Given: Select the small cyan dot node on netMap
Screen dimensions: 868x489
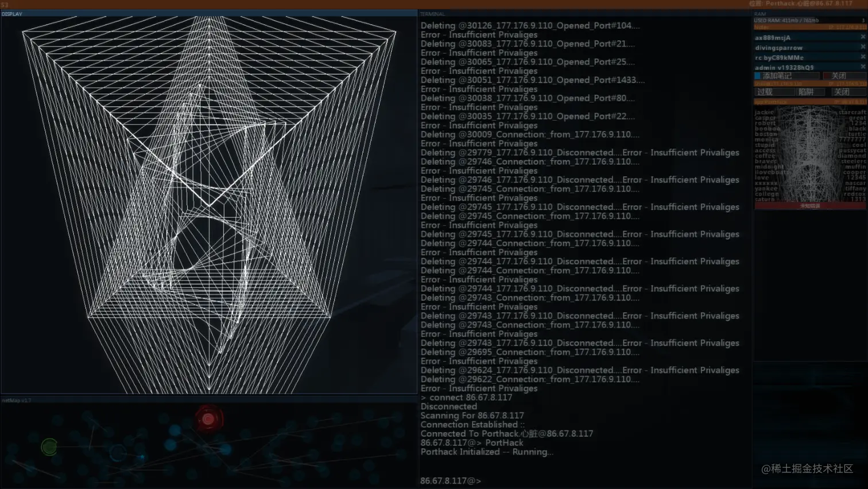Looking at the screenshot, I should click(x=142, y=457).
